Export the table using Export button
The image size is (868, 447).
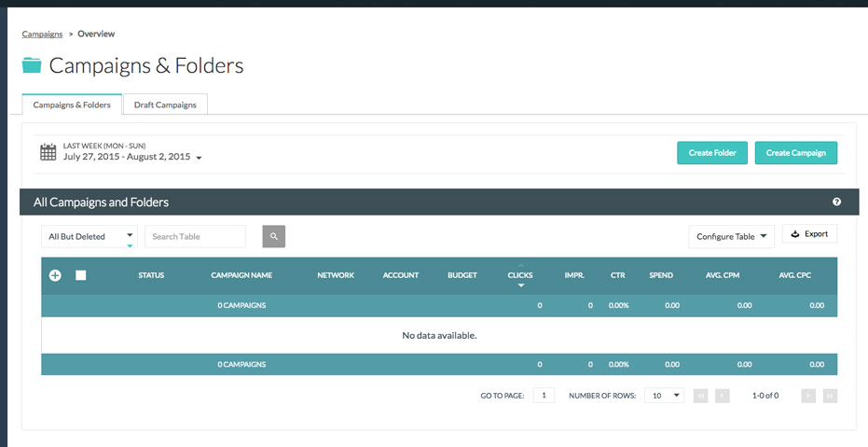click(x=809, y=234)
